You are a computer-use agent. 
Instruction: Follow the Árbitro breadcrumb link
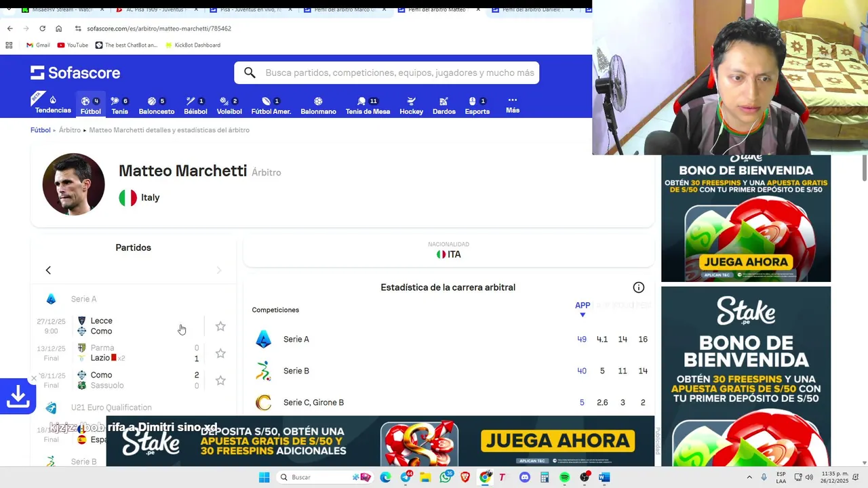(70, 129)
